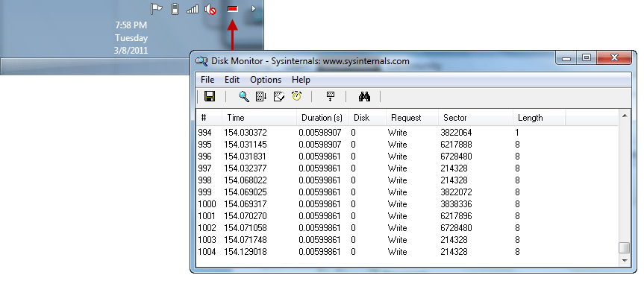Click sector value 3822072
This screenshot has height=281, width=644.
point(456,192)
